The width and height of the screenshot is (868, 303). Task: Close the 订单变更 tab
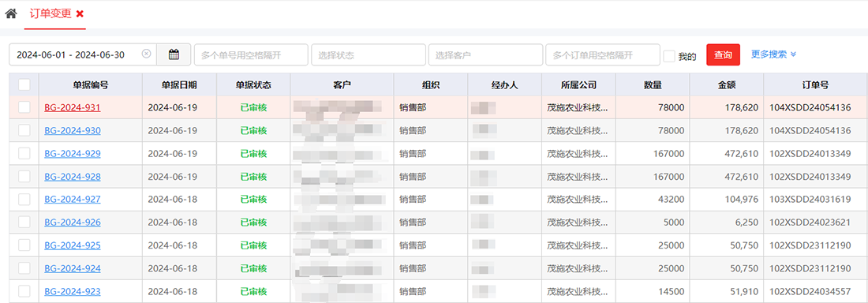click(80, 14)
